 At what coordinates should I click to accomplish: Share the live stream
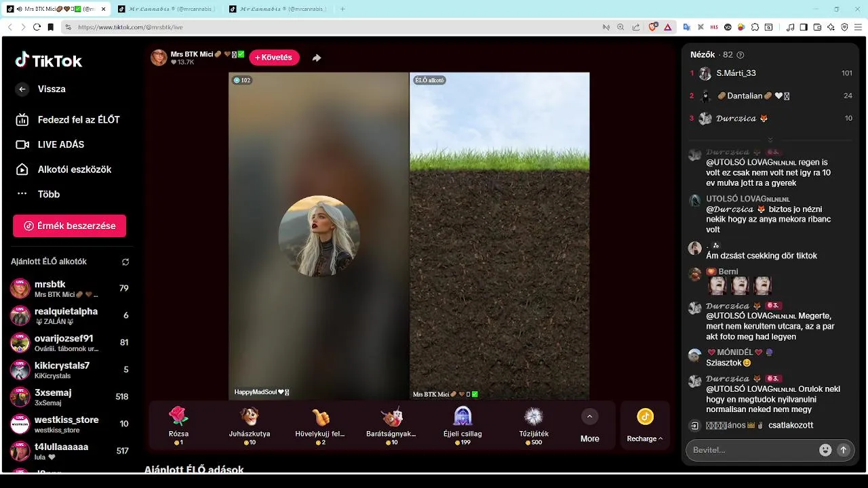click(x=317, y=58)
